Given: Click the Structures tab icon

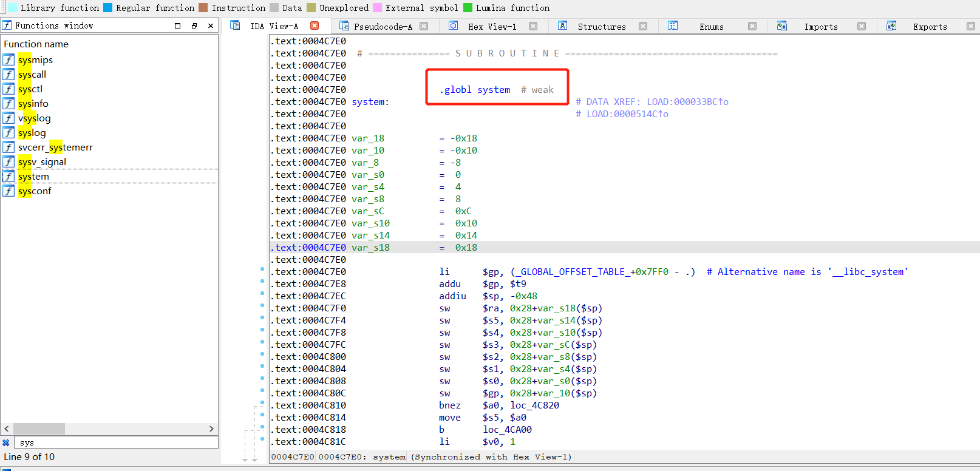Looking at the screenshot, I should (563, 25).
